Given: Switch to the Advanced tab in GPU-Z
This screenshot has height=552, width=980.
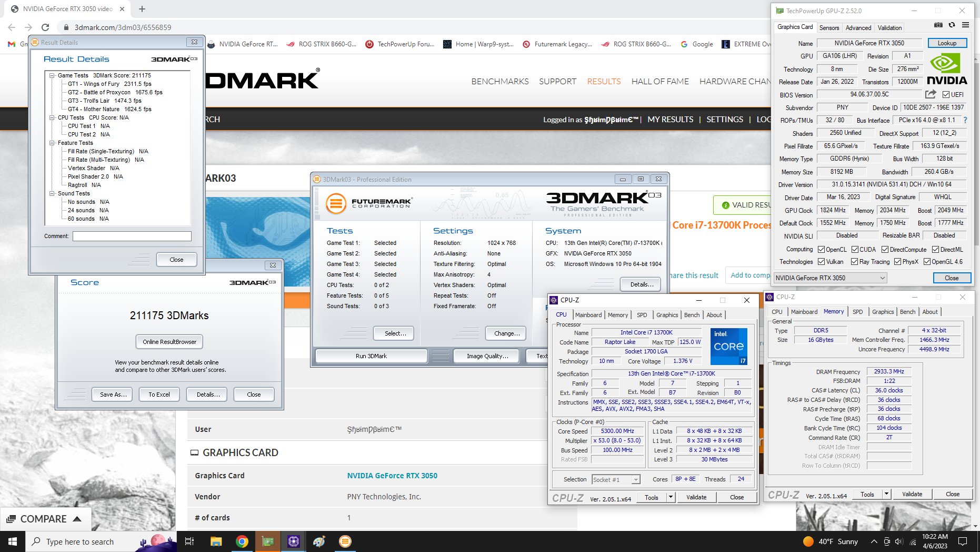Looking at the screenshot, I should [x=858, y=27].
